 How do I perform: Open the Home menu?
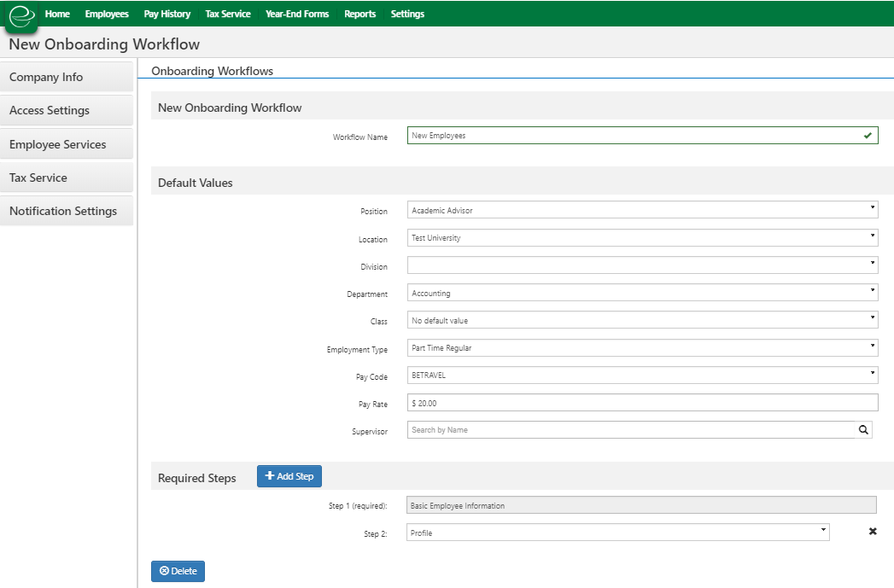57,14
